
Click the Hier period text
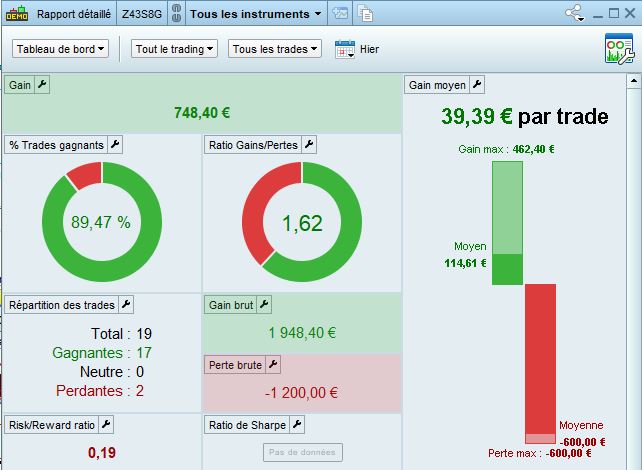369,49
